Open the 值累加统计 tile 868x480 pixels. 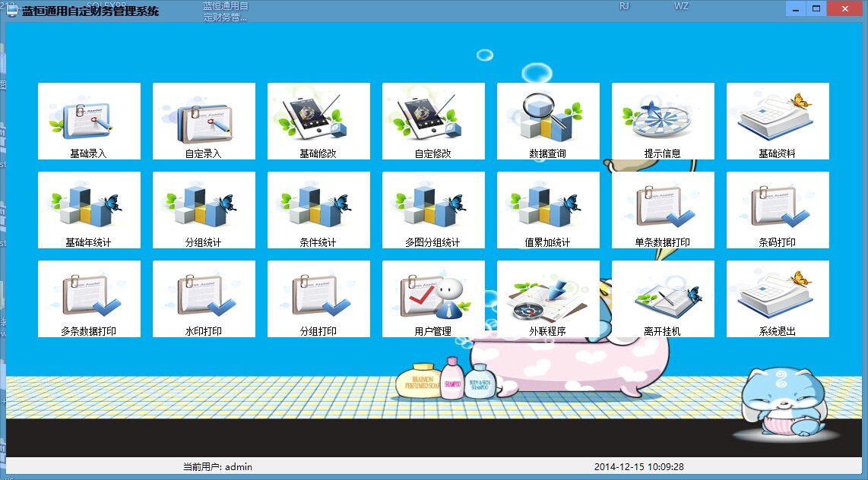click(x=548, y=210)
